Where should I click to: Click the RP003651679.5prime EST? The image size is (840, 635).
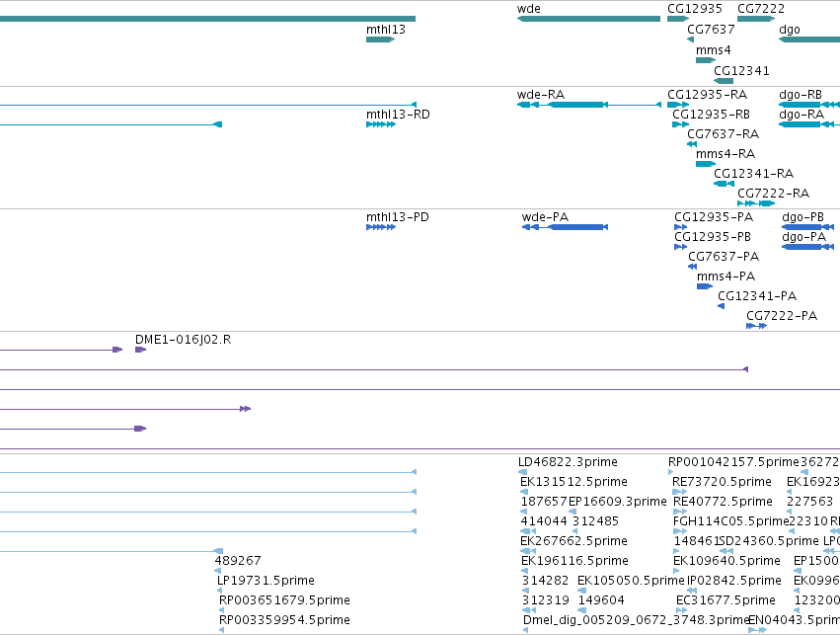[x=222, y=610]
